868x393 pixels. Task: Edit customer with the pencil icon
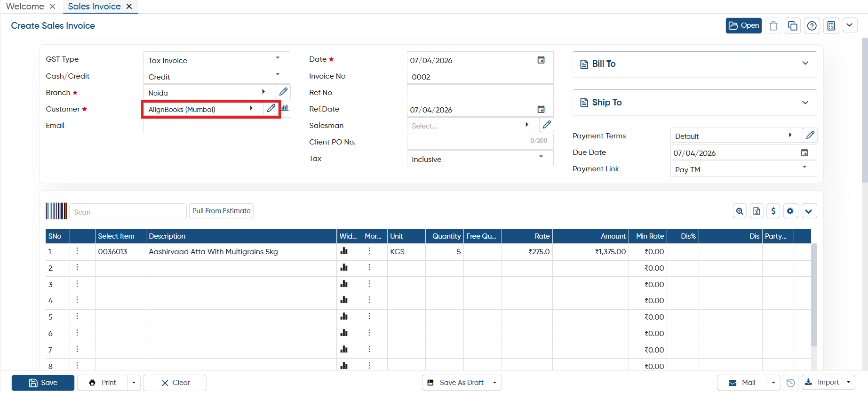pos(271,108)
